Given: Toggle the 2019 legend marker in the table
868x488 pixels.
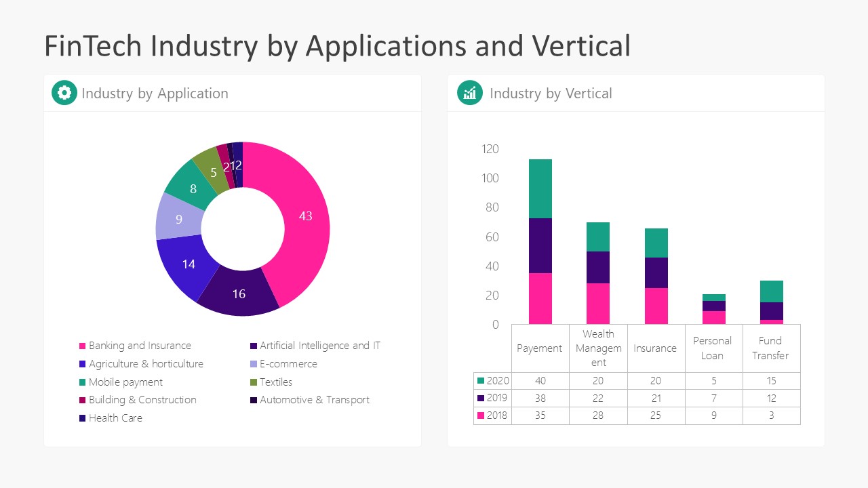Looking at the screenshot, I should pyautogui.click(x=482, y=399).
